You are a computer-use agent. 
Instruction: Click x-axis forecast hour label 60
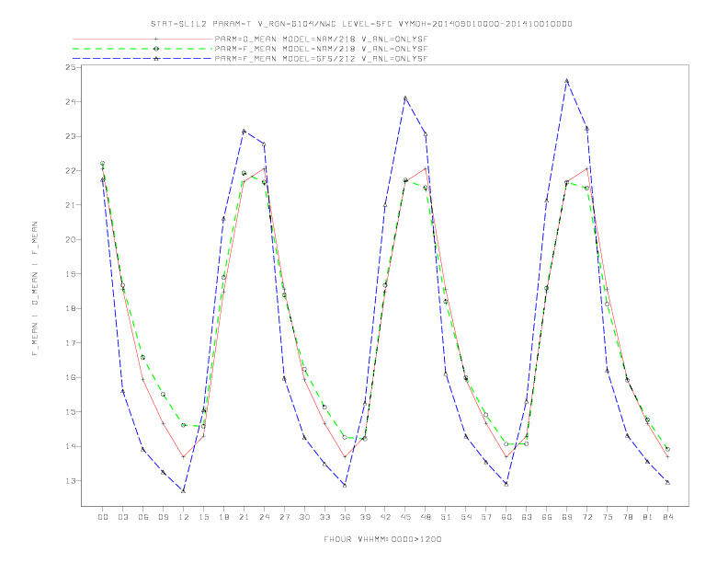coord(506,517)
